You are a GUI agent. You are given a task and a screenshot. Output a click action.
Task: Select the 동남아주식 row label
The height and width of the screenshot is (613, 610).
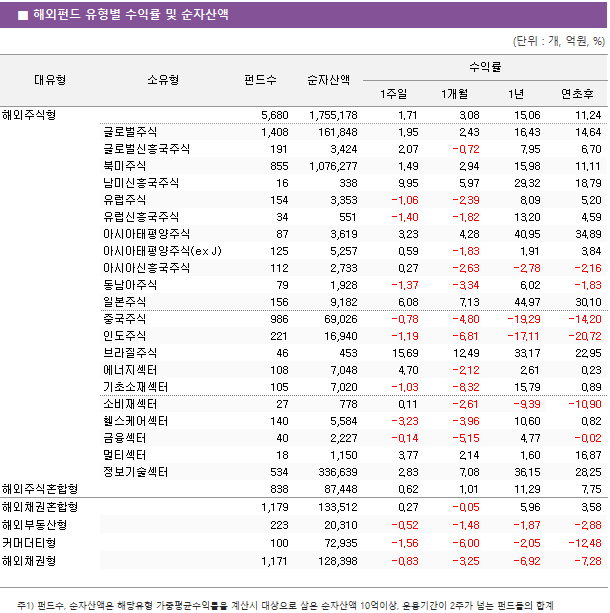[x=130, y=285]
